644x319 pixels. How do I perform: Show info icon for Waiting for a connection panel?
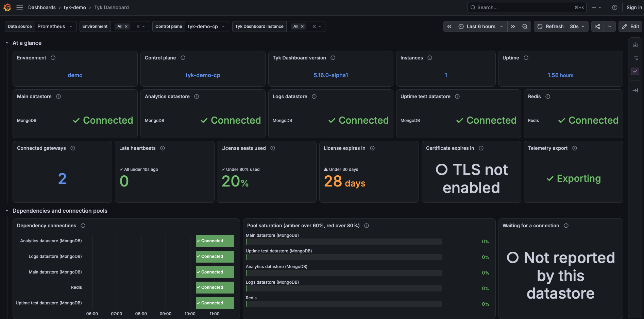(566, 226)
